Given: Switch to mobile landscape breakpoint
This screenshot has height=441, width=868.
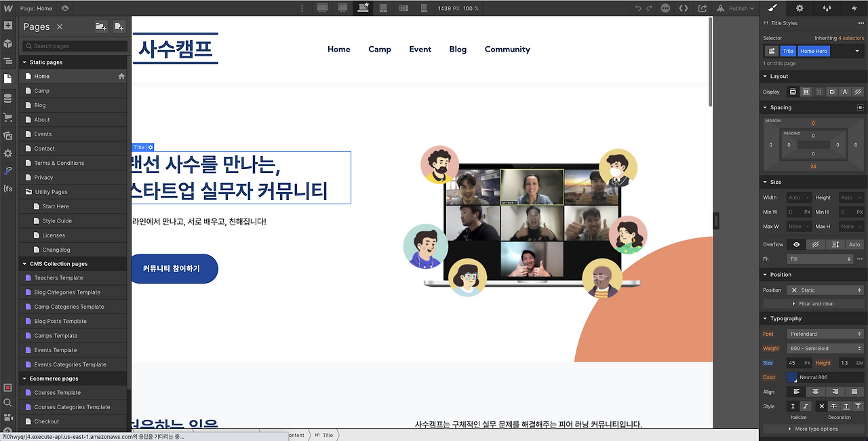Looking at the screenshot, I should pyautogui.click(x=403, y=8).
